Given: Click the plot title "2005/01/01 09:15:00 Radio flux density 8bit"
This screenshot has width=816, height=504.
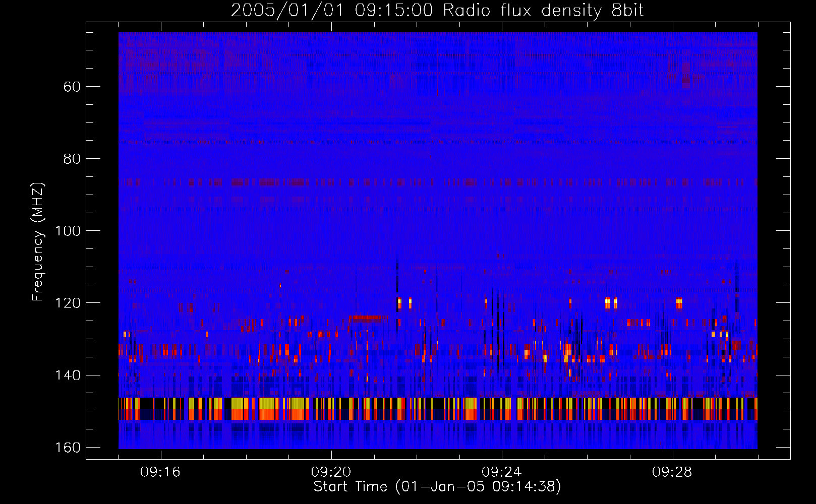Looking at the screenshot, I should 437,10.
